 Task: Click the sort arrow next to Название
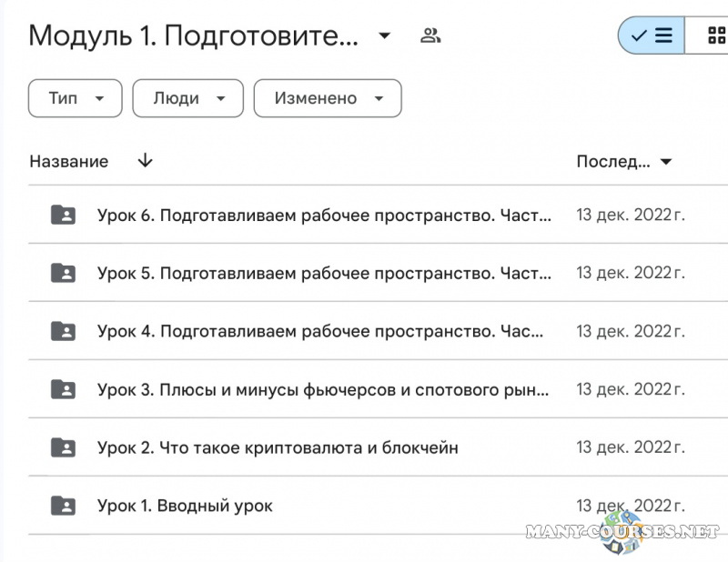point(144,161)
